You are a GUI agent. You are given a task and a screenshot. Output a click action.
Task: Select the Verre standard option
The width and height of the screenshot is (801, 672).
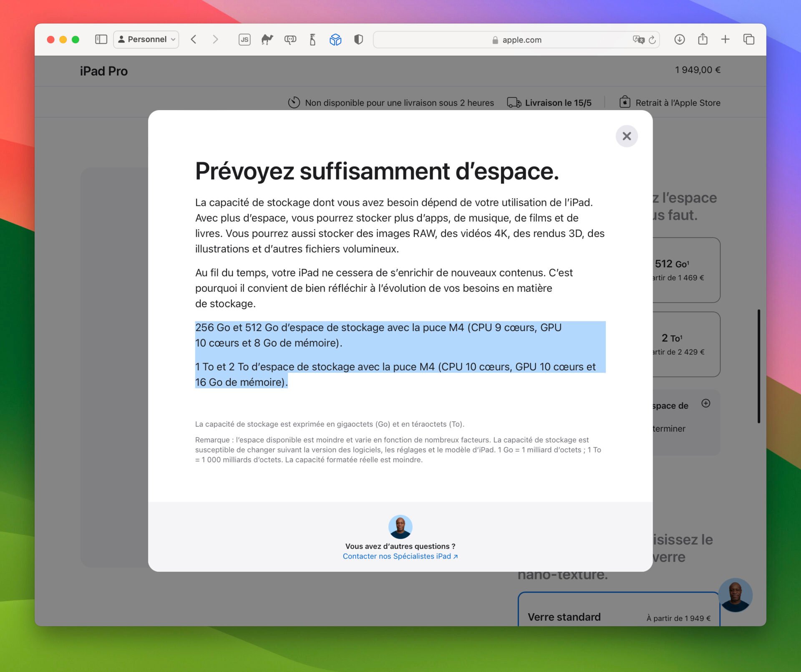(619, 609)
